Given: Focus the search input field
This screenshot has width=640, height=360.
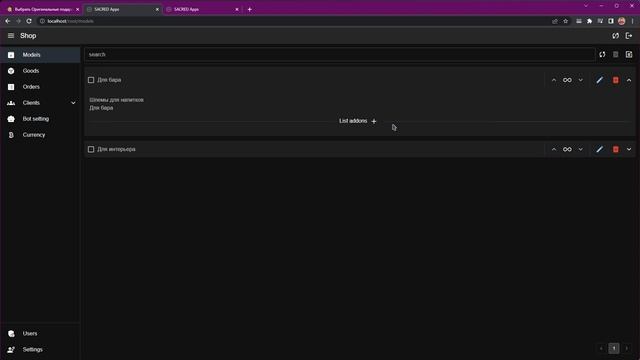Looking at the screenshot, I should pos(340,55).
